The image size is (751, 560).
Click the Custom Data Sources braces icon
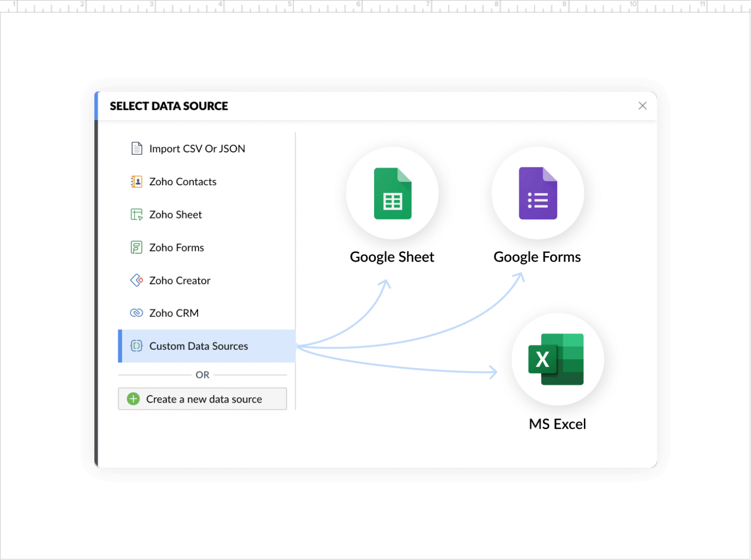tap(136, 346)
